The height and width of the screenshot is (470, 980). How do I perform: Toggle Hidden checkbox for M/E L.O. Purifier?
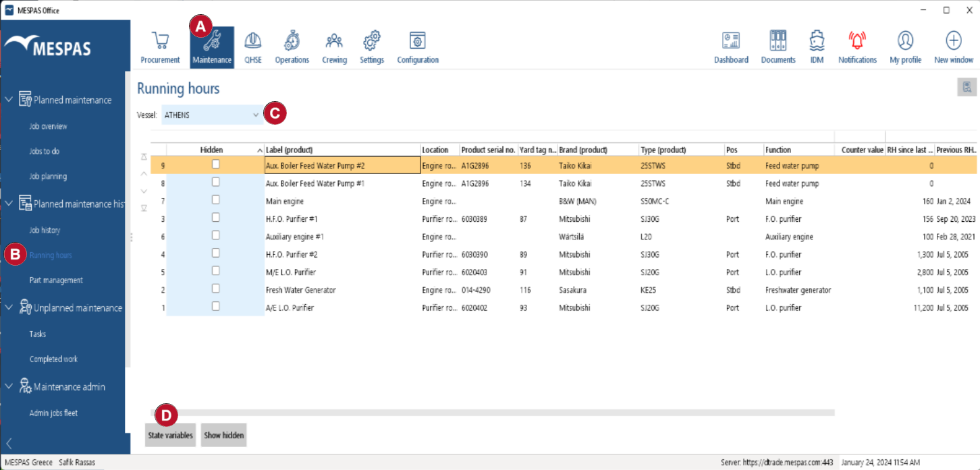pos(215,270)
